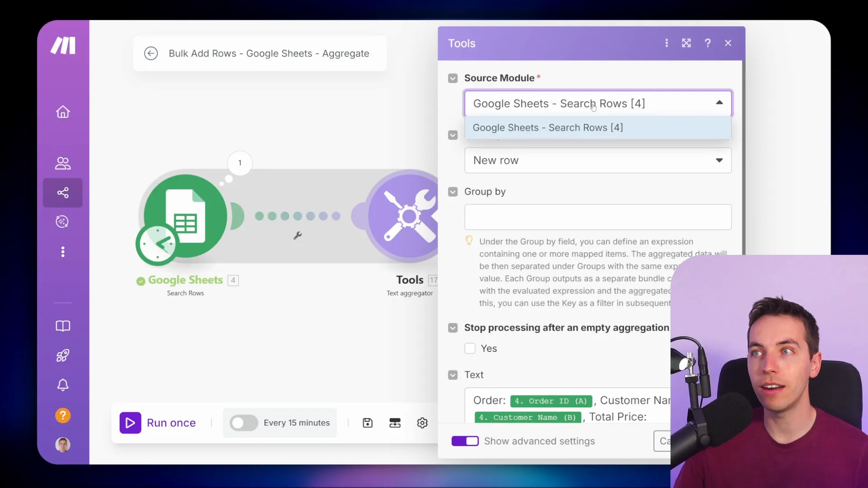Toggle Show advanced settings switch

coord(465,441)
